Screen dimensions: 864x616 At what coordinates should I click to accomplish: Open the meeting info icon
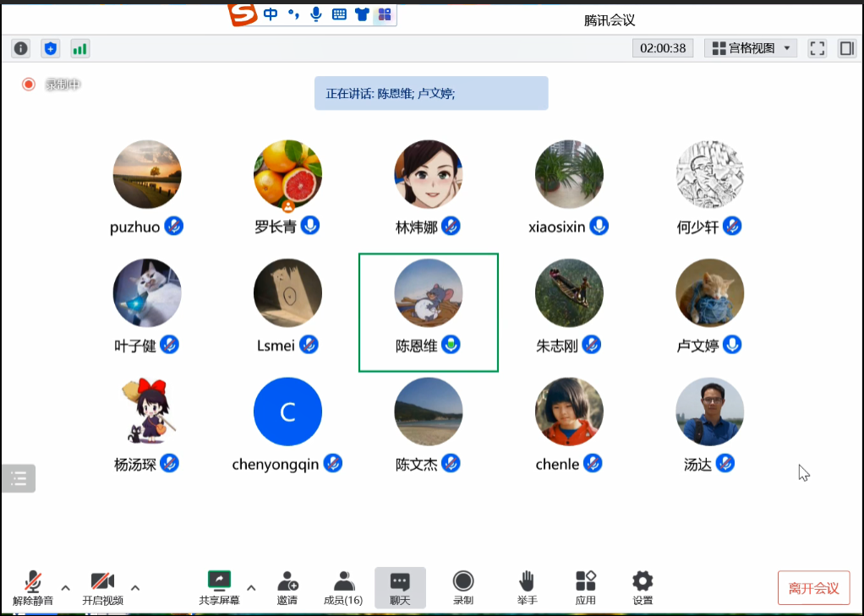click(x=21, y=49)
